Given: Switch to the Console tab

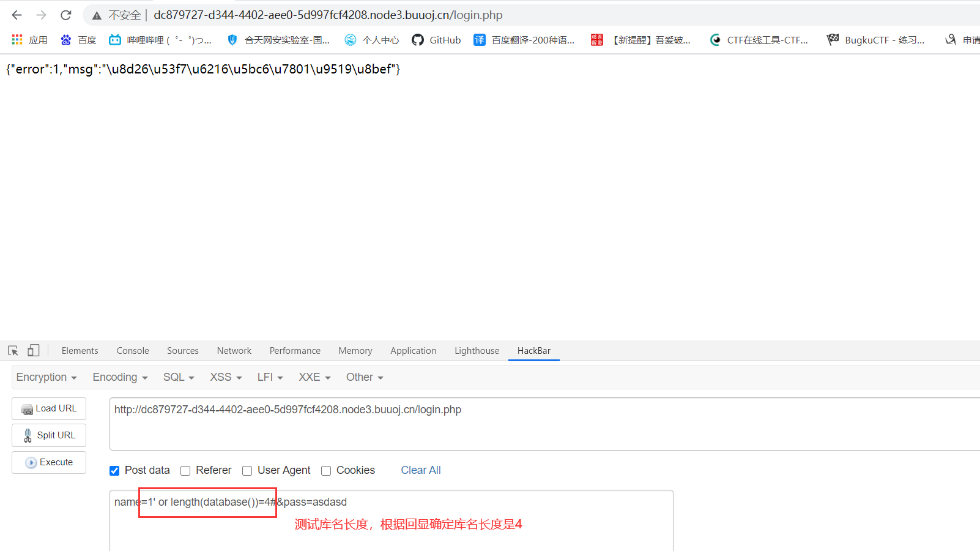Looking at the screenshot, I should click(x=133, y=351).
